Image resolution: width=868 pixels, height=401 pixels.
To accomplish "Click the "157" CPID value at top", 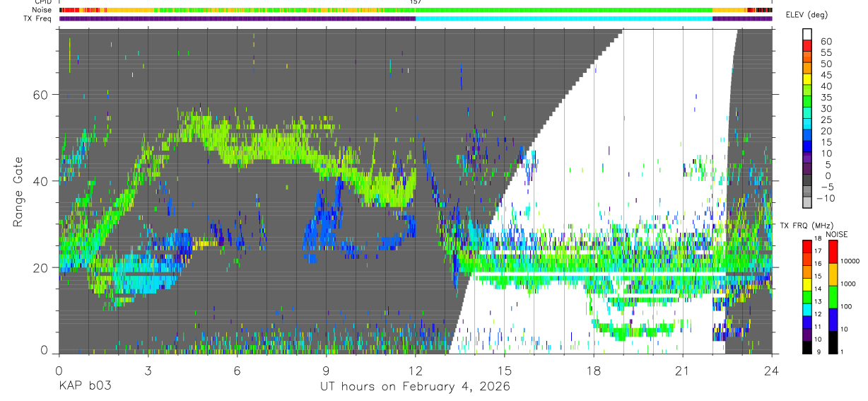I will (416, 2).
